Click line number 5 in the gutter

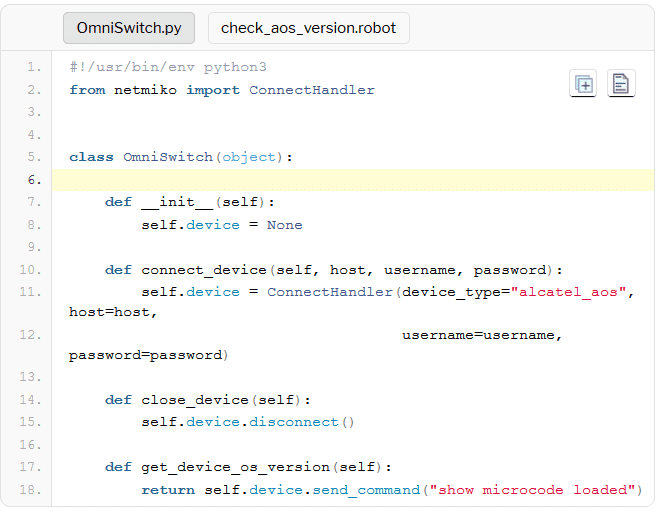(x=34, y=157)
